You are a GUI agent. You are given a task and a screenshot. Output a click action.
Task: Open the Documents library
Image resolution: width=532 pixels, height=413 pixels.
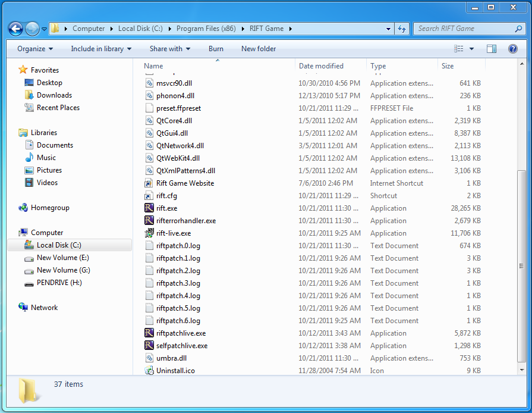55,145
